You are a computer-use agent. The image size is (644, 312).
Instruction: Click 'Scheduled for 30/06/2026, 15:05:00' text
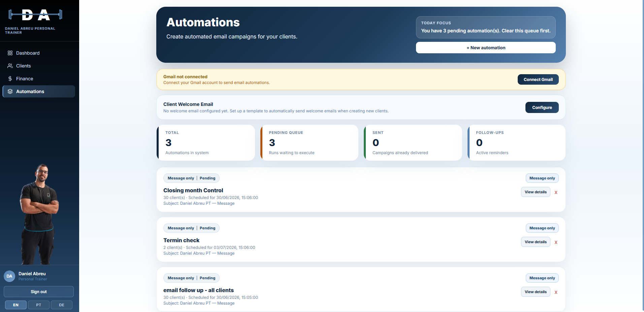(223, 297)
